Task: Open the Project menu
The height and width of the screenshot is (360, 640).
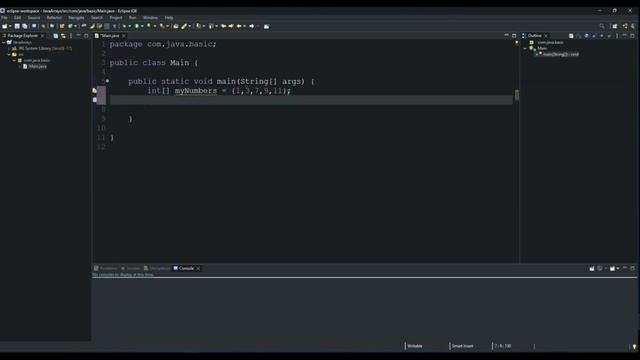Action: [x=116, y=18]
